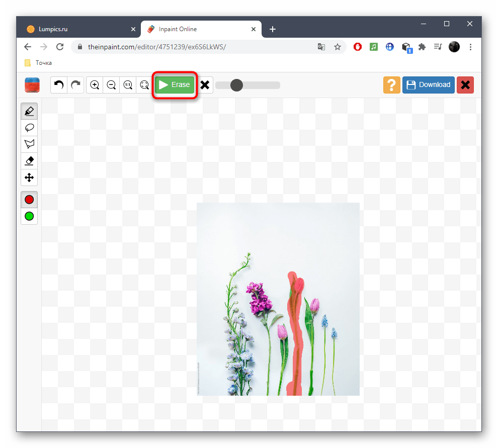The image size is (498, 448).
Task: Open the orange help question mark
Action: 392,85
